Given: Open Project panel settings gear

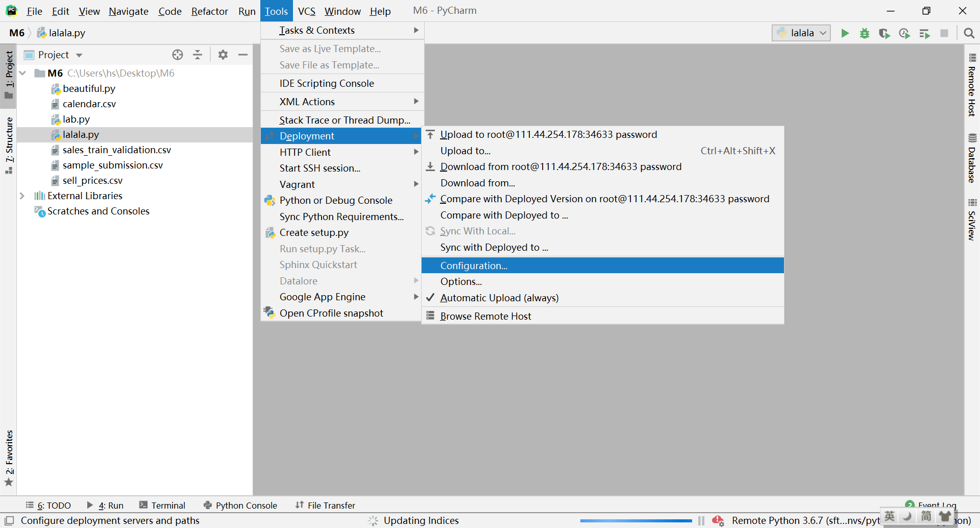Looking at the screenshot, I should [223, 55].
